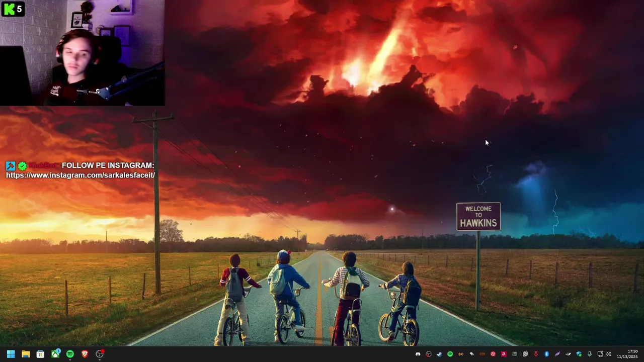Click the AMD Software tray icon

(x=504, y=354)
